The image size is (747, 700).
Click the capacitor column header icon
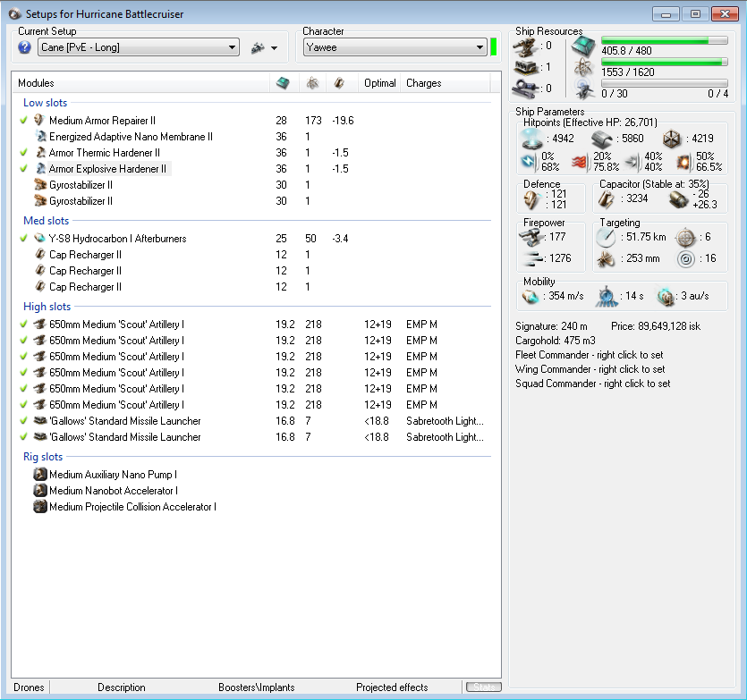[339, 83]
